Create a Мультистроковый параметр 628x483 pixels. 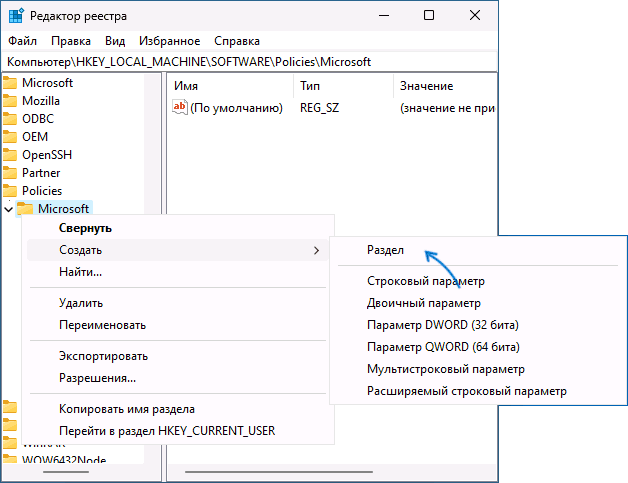click(478, 369)
